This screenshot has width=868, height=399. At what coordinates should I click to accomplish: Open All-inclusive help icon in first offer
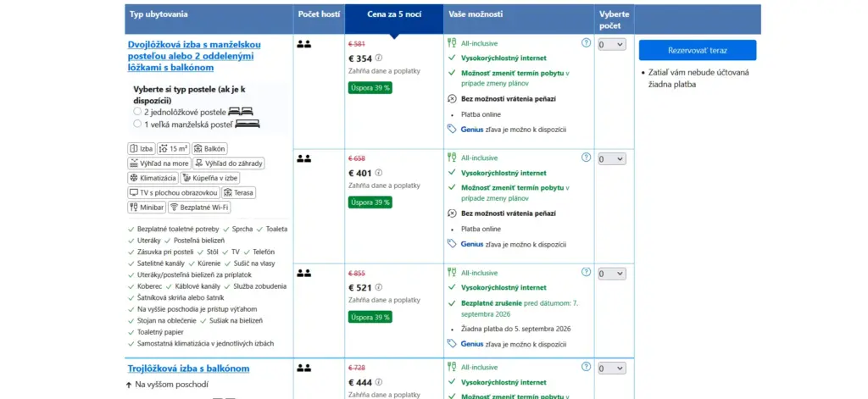(587, 42)
